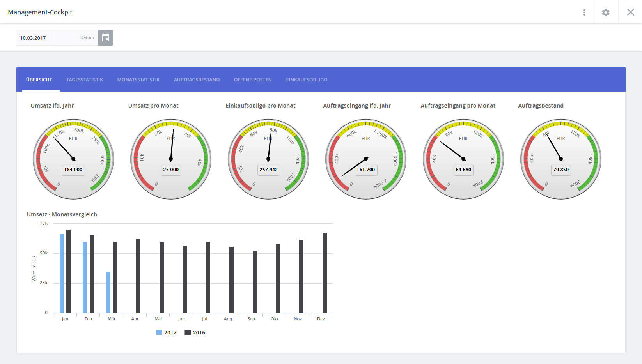Go to the Einkaufsobligo tab

(307, 80)
